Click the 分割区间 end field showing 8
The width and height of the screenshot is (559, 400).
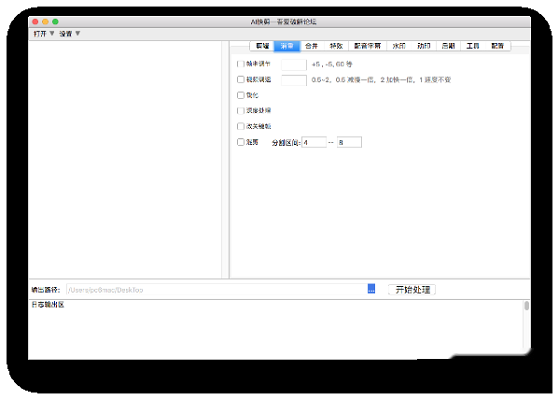tap(349, 142)
